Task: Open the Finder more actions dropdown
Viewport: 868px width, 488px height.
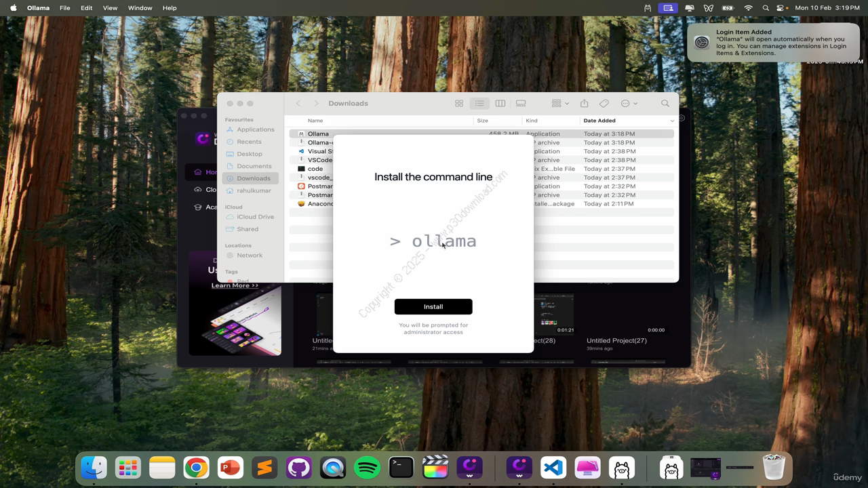Action: point(629,103)
